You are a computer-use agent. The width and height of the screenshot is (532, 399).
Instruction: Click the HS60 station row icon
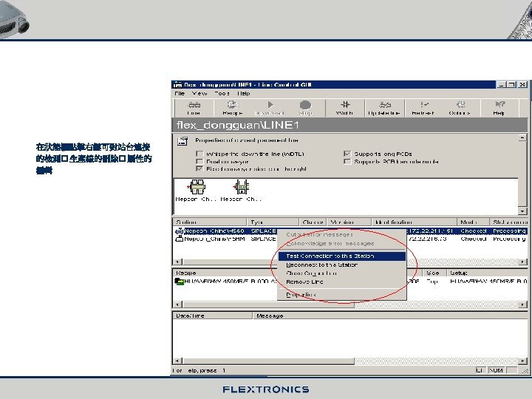coord(179,231)
